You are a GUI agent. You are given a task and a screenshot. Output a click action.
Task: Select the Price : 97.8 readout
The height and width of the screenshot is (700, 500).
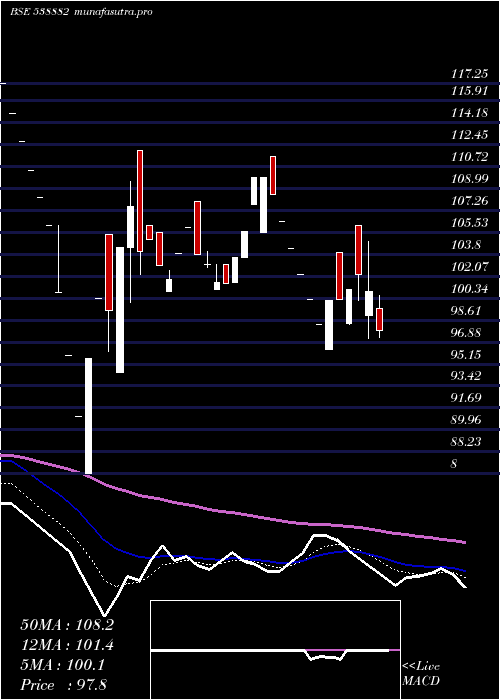coord(63,685)
